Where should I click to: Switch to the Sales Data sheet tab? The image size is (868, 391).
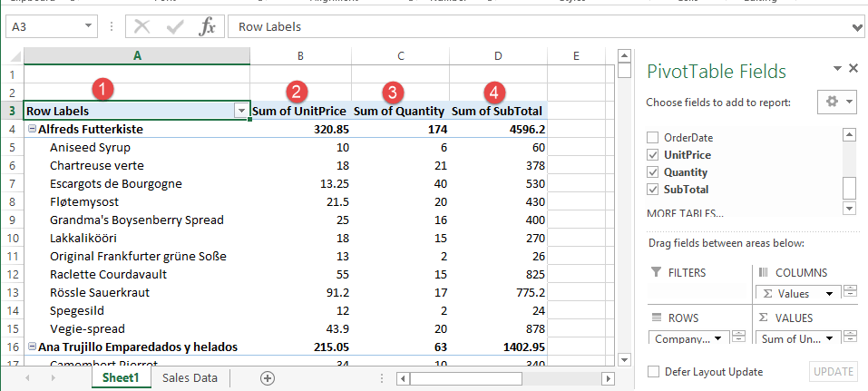(x=190, y=378)
